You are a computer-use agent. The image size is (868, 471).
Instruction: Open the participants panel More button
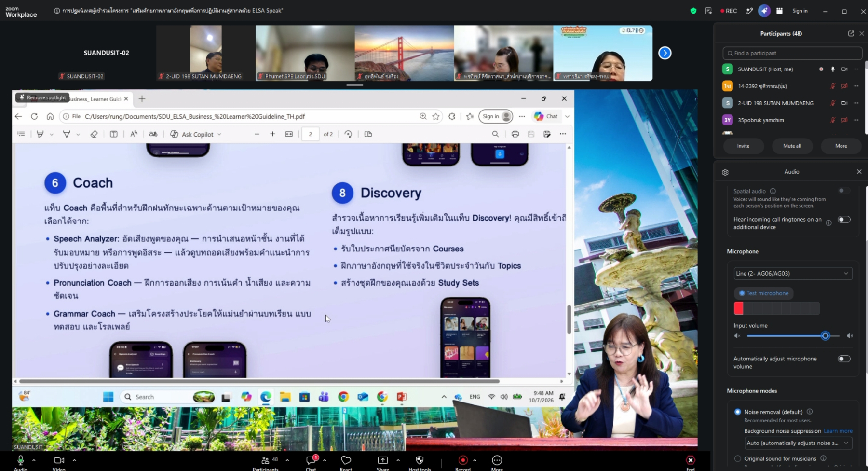coord(841,146)
